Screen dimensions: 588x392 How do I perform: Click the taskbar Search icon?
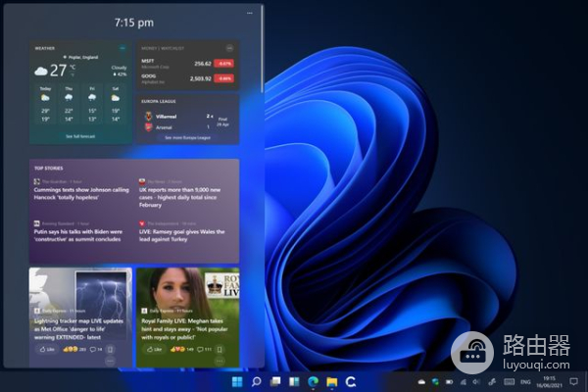(256, 381)
